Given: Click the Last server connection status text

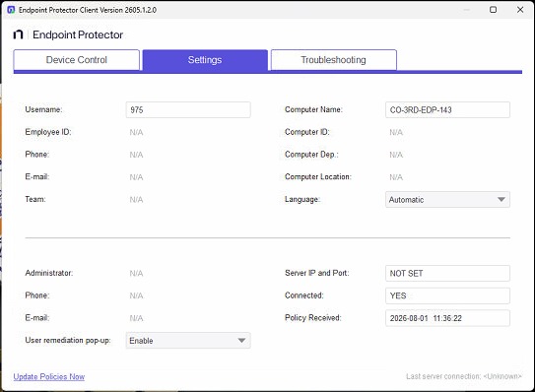Looking at the screenshot, I should click(464, 376).
